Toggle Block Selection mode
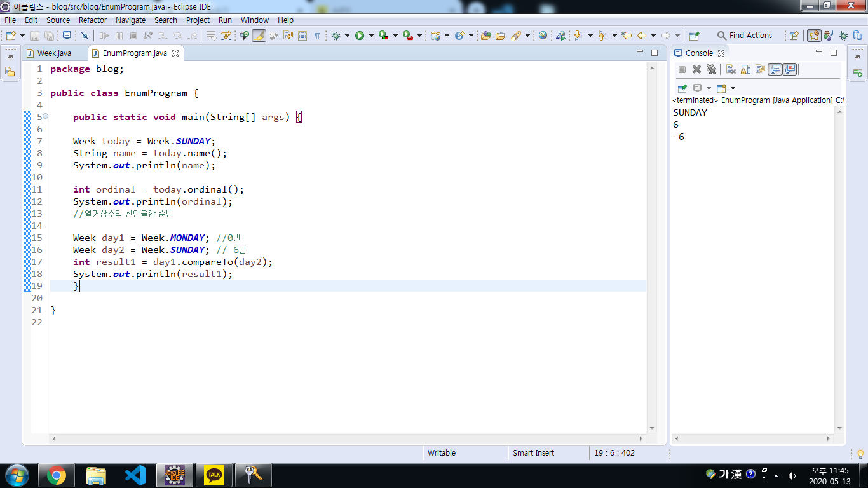The width and height of the screenshot is (868, 488). pyautogui.click(x=302, y=36)
